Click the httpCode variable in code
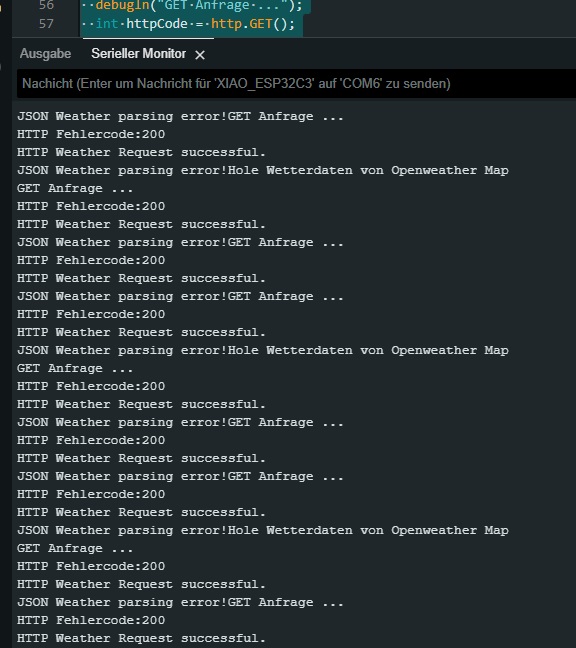Image resolution: width=576 pixels, height=648 pixels. tap(157, 24)
